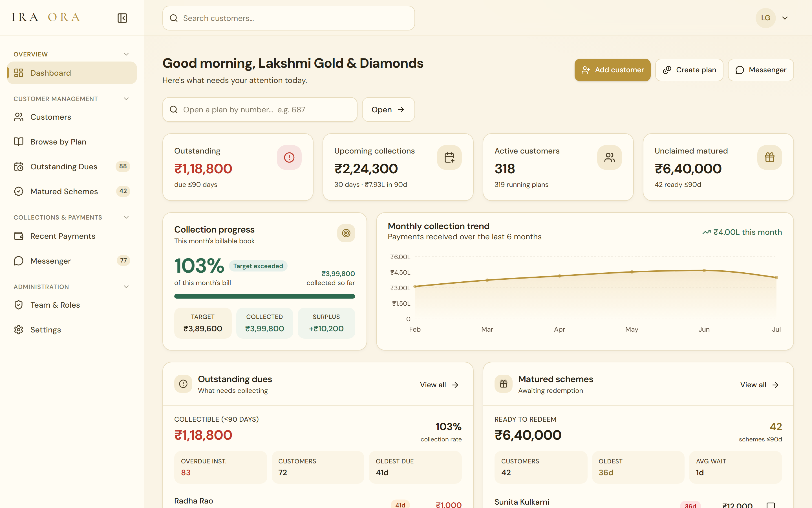The height and width of the screenshot is (508, 812).
Task: Click the Search customers field
Action: pos(288,18)
